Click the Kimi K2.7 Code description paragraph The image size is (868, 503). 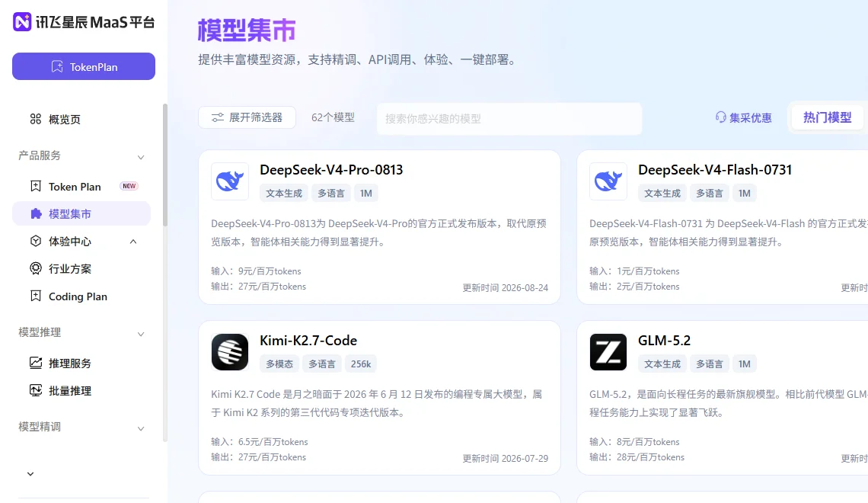(x=376, y=403)
